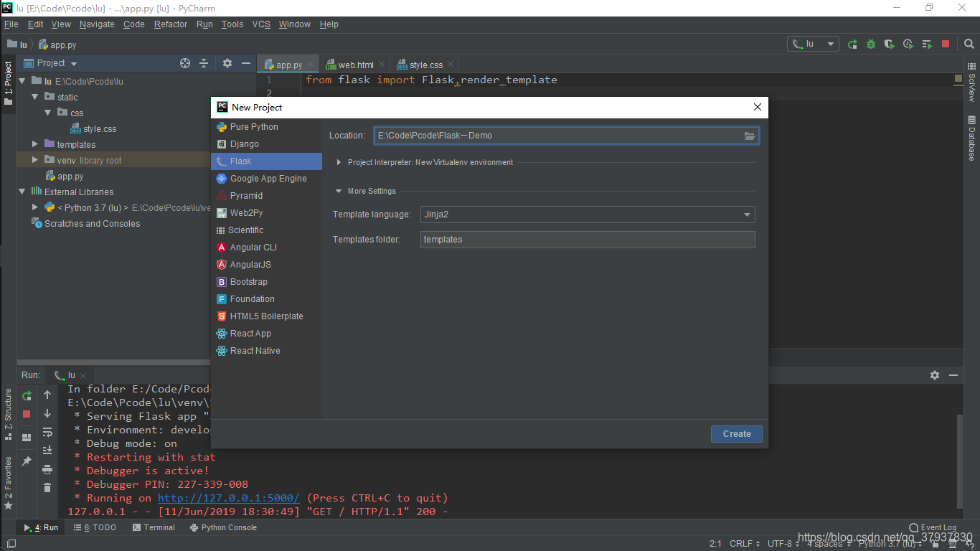Viewport: 980px width, 551px height.
Task: Run 'lu' with coverage shield icon
Action: pos(890,44)
